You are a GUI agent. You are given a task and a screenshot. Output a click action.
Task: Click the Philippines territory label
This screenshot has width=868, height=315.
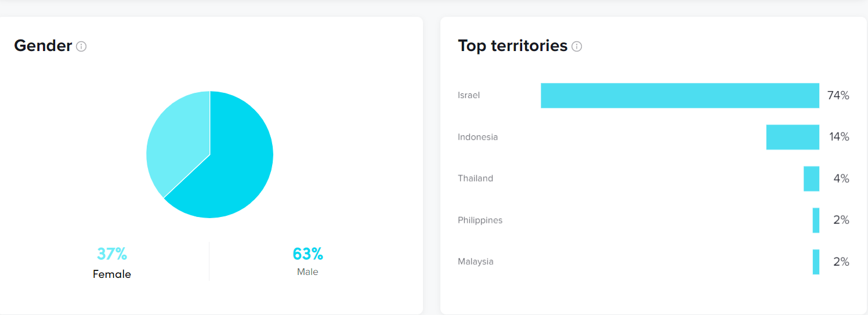[480, 220]
